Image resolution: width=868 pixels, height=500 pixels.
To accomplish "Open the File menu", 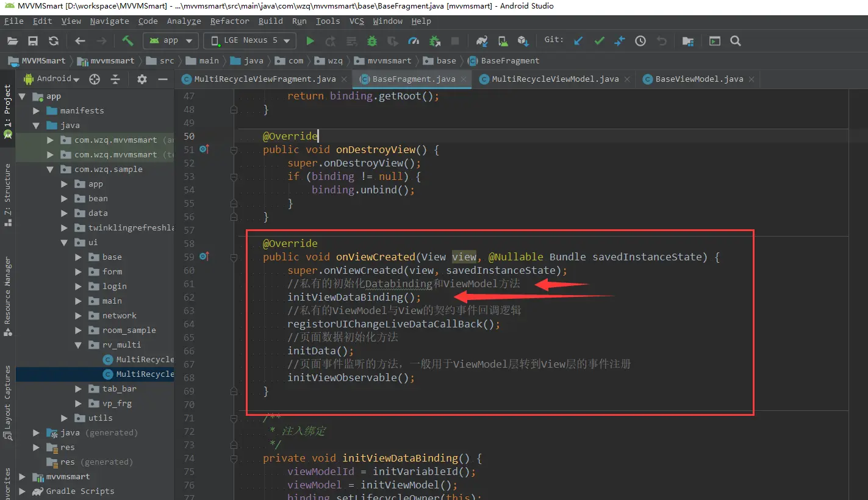I will click(x=13, y=21).
